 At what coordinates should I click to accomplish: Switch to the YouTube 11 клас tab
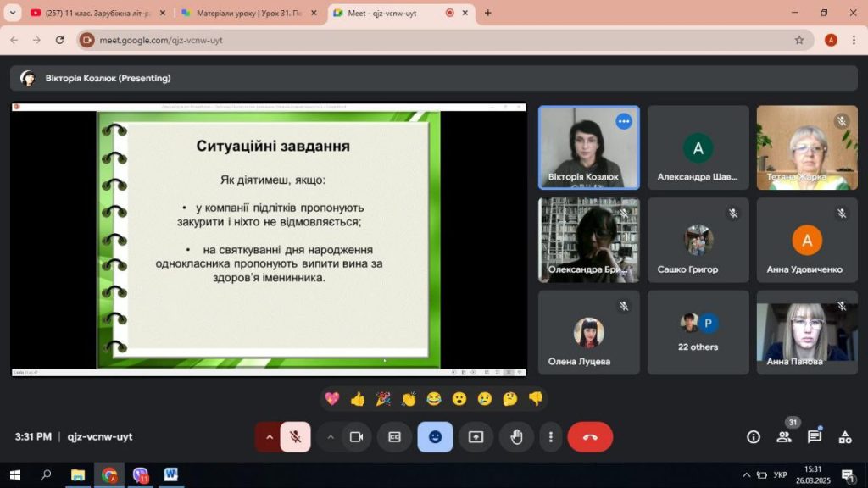coord(92,13)
